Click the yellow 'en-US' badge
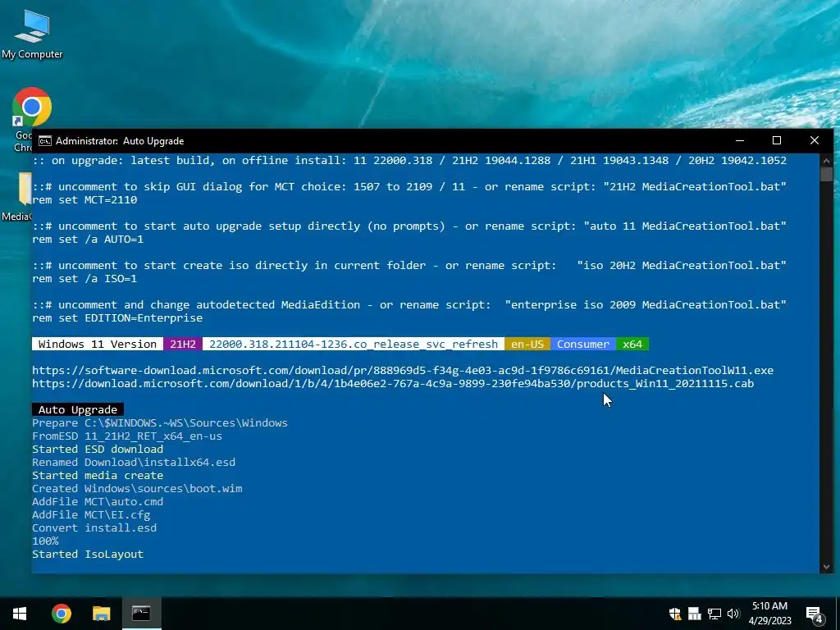840x630 pixels. tap(527, 344)
